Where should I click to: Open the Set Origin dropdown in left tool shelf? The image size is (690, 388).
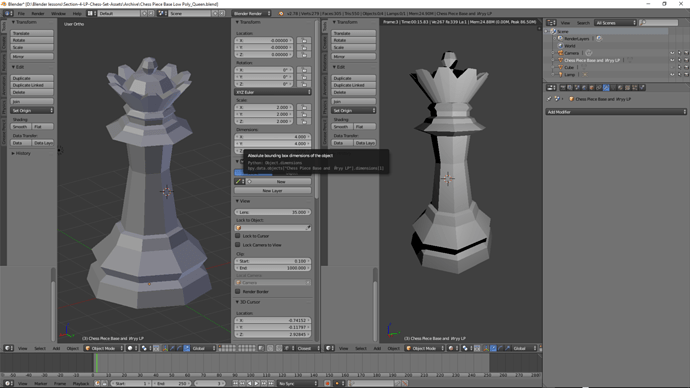[32, 110]
